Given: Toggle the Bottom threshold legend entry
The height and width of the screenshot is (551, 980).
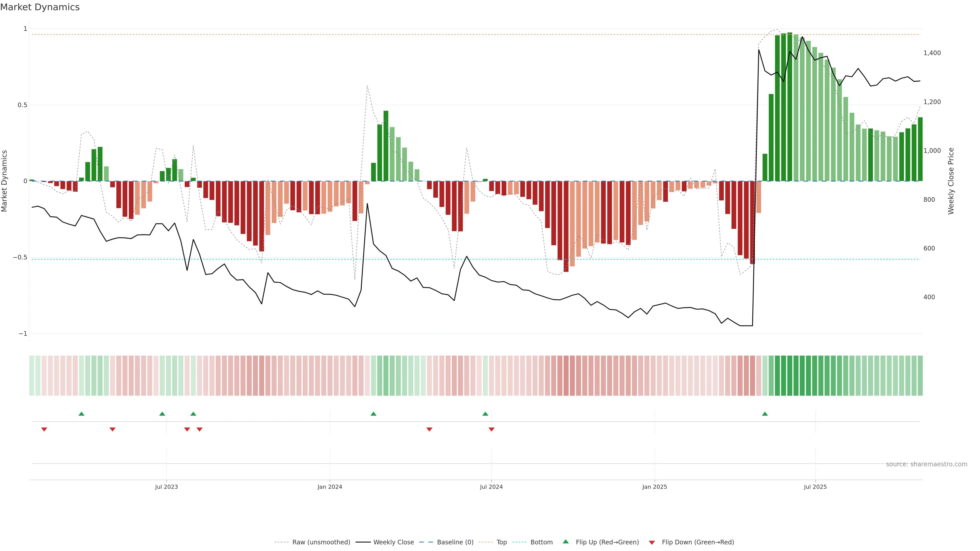Looking at the screenshot, I should coord(541,542).
